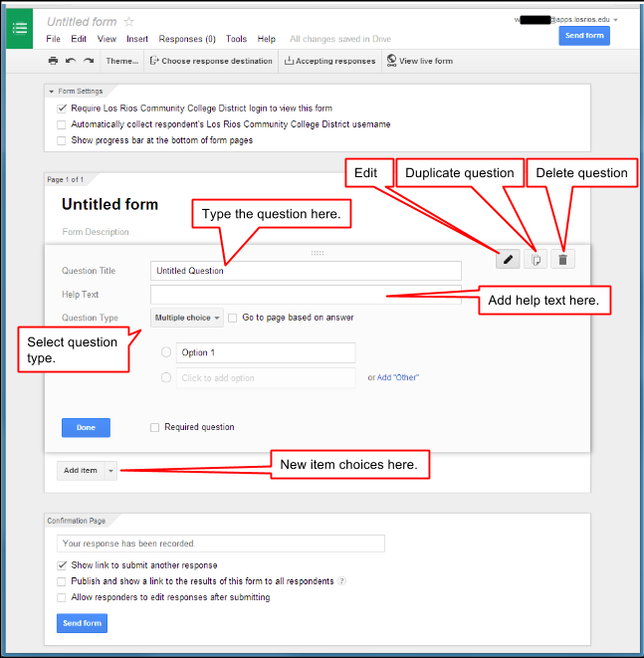The width and height of the screenshot is (644, 658).
Task: Click the View live form button
Action: [420, 61]
